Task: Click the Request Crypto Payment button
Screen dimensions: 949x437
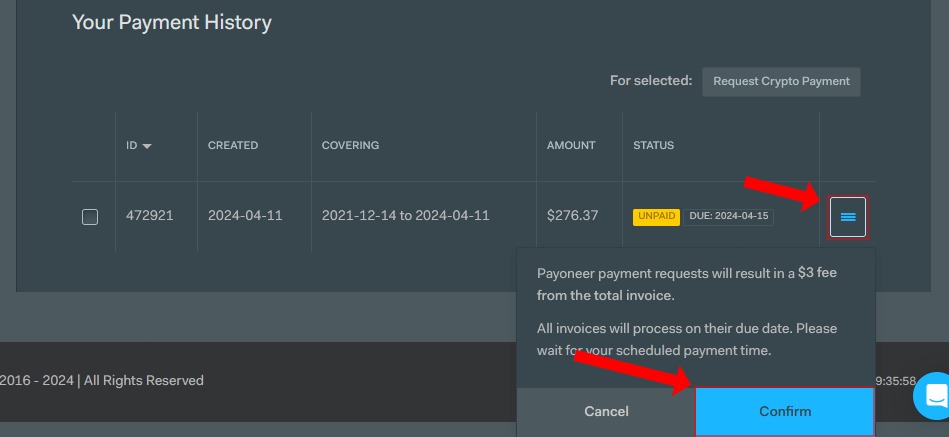Action: coord(781,82)
